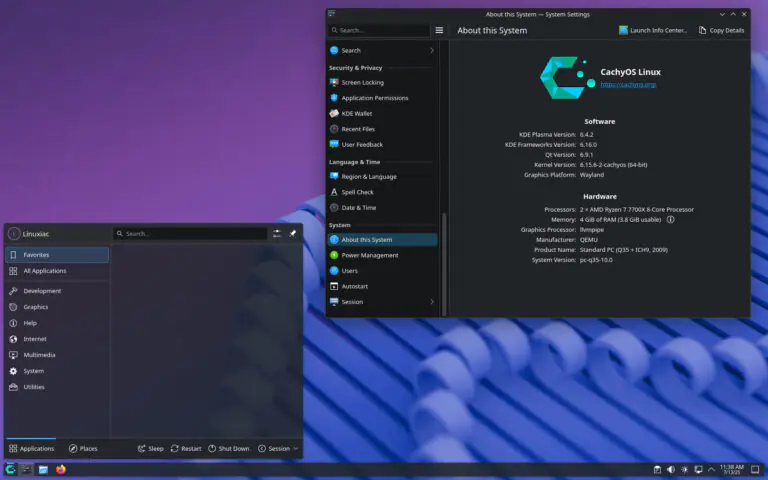Image resolution: width=768 pixels, height=480 pixels.
Task: Launch Firefox from the taskbar
Action: (x=61, y=469)
